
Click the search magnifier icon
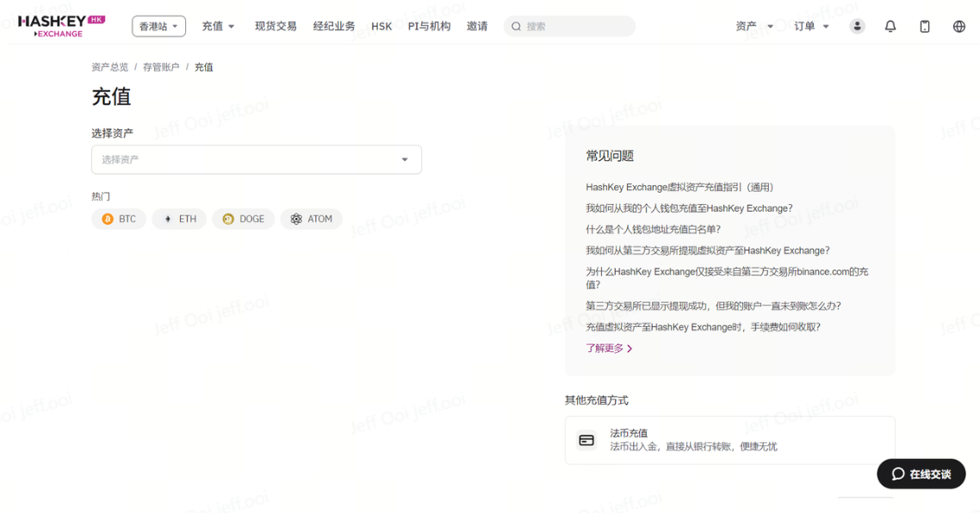click(516, 26)
